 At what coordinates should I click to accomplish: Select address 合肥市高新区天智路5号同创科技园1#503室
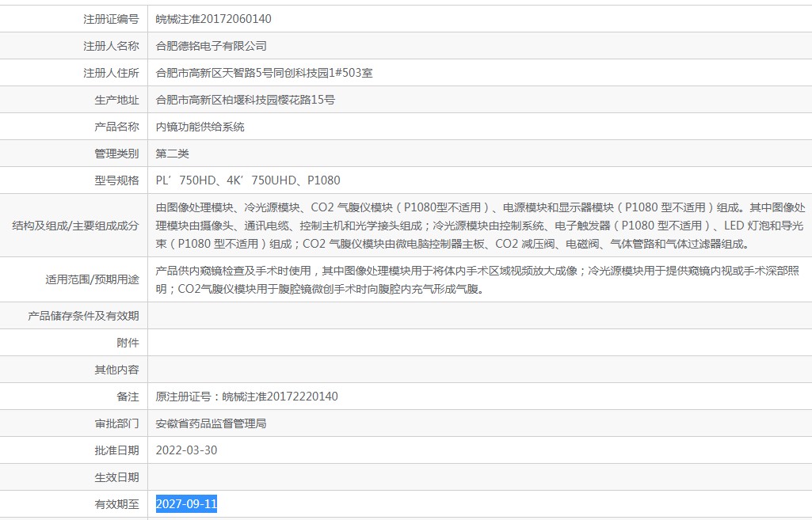[x=264, y=73]
